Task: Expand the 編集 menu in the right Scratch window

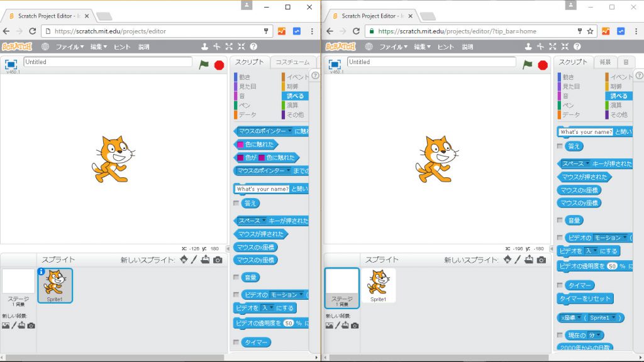Action: coord(423,47)
